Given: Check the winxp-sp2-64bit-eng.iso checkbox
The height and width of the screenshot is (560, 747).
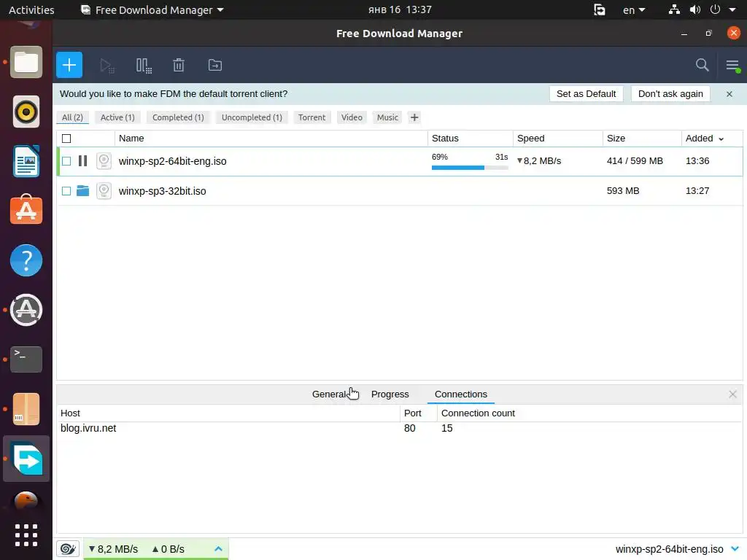Looking at the screenshot, I should point(66,161).
